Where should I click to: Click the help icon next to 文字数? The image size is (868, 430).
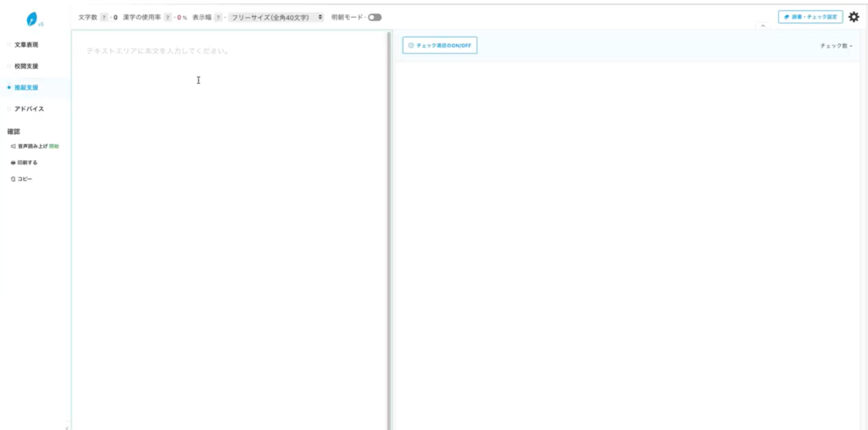[104, 17]
